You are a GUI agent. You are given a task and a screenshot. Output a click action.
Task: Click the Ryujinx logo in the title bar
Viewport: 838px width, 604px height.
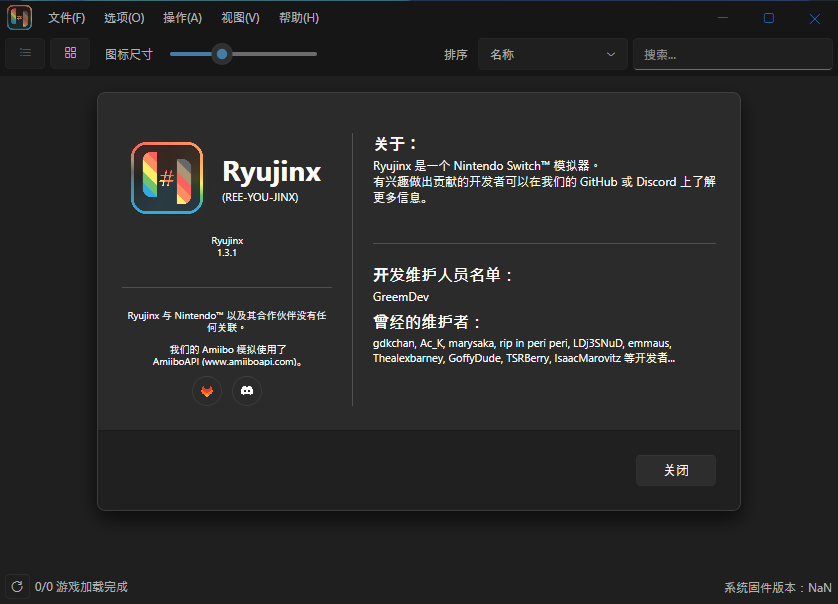click(x=19, y=18)
